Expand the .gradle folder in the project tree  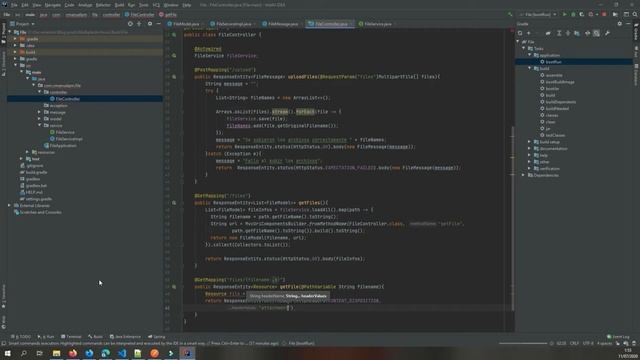point(16,39)
